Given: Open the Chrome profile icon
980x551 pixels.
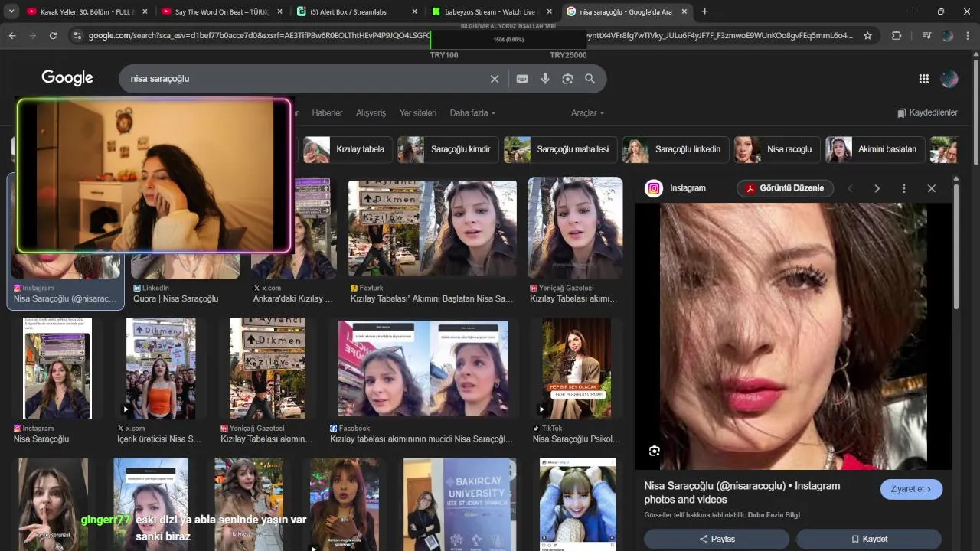Looking at the screenshot, I should (948, 35).
